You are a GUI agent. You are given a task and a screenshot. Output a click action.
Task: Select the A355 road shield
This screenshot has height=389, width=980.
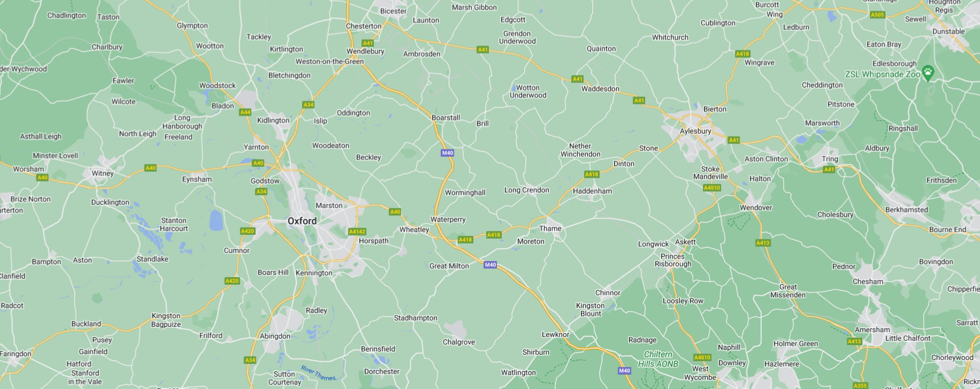coord(860,386)
